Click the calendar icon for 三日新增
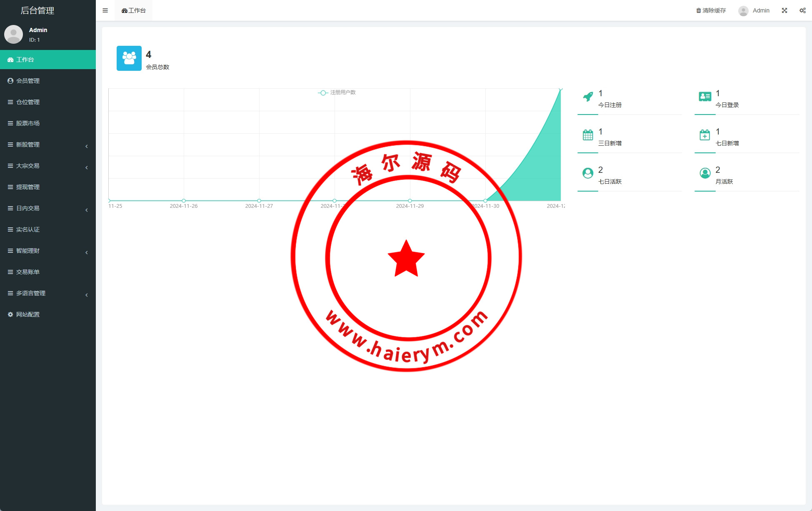 [588, 135]
